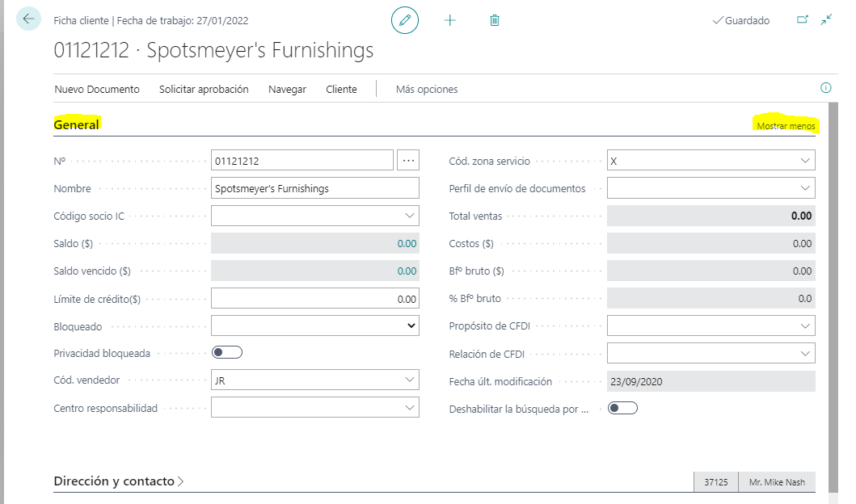Click Fecha últ. modificación 23/09/2020 field
This screenshot has width=856, height=504.
(x=711, y=381)
